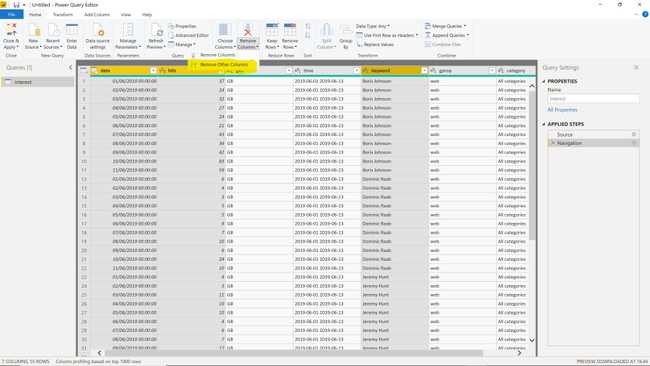Image resolution: width=650 pixels, height=366 pixels.
Task: Click the data type icon of keyword column
Action: click(366, 71)
